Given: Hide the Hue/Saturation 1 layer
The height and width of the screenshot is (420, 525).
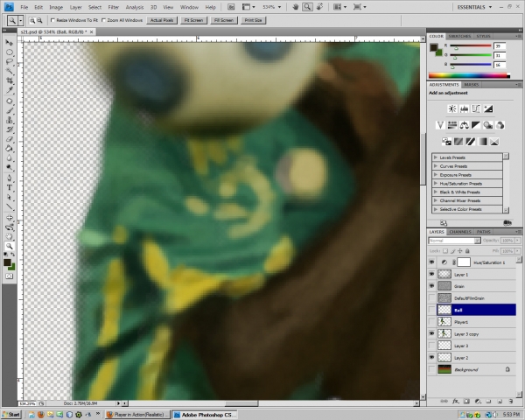Looking at the screenshot, I should [431, 262].
